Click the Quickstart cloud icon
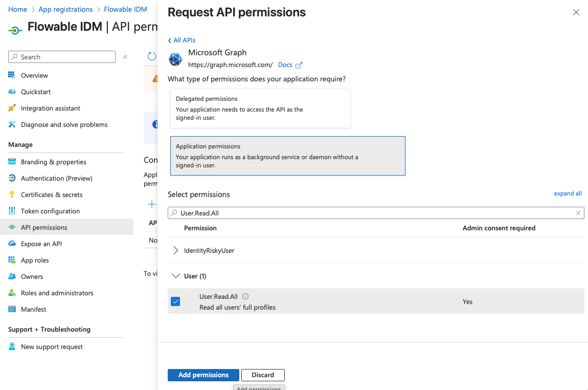This screenshot has width=588, height=390. [12, 92]
